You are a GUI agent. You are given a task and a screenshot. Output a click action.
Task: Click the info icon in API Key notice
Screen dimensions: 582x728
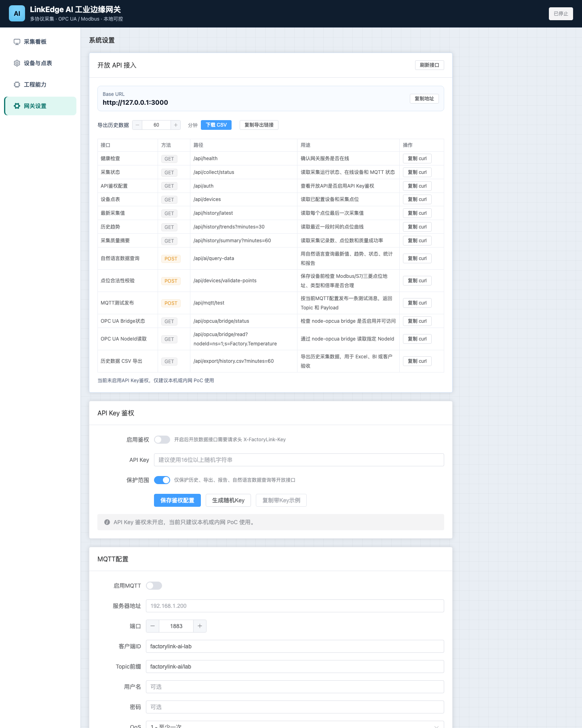107,522
